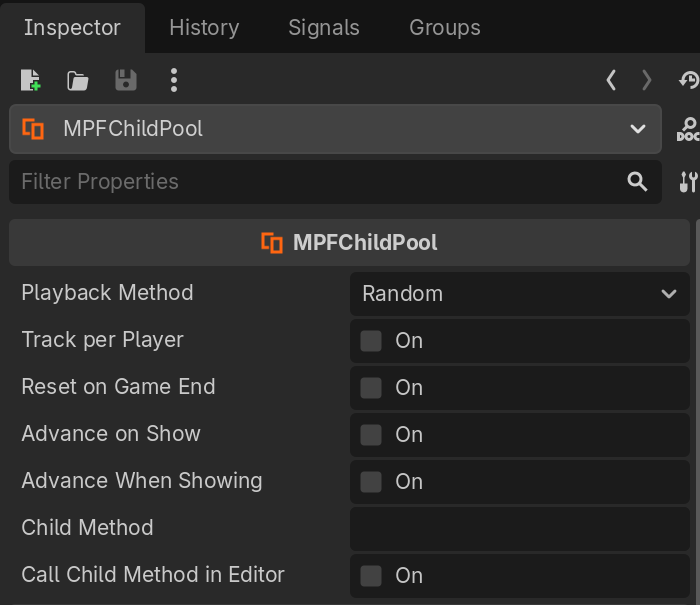Collapse the MPFChildPool section header

349,243
